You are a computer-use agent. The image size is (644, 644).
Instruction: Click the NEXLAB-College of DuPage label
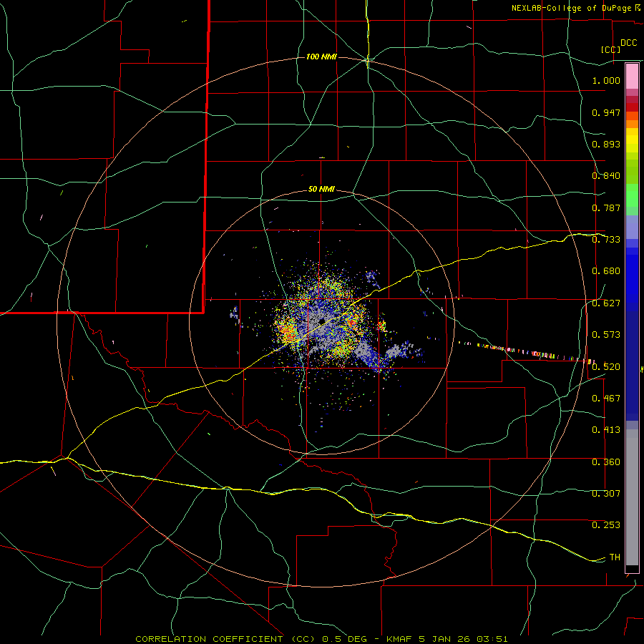571,8
